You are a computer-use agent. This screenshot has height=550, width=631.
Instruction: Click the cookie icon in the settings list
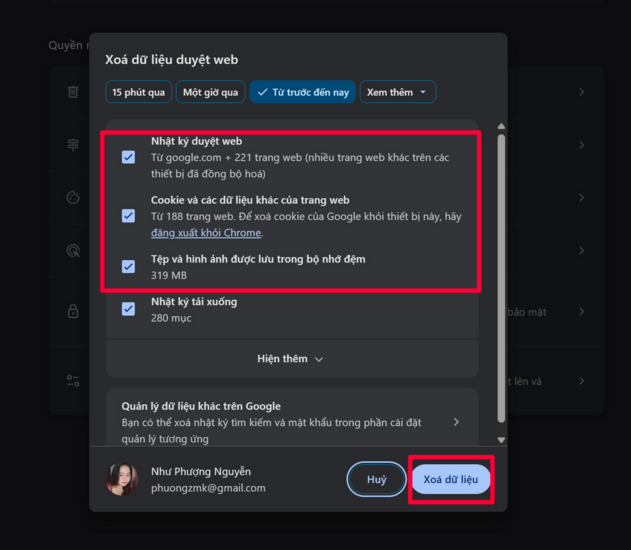point(73,198)
